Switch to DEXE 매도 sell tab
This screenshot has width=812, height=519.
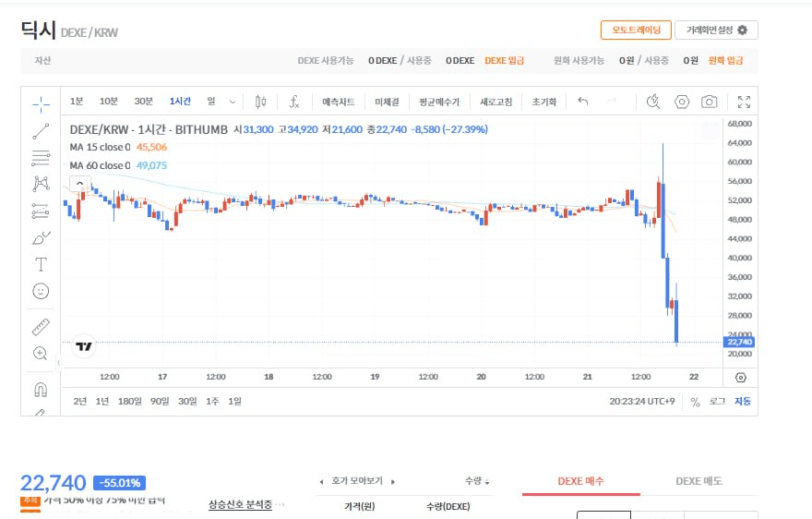699,481
